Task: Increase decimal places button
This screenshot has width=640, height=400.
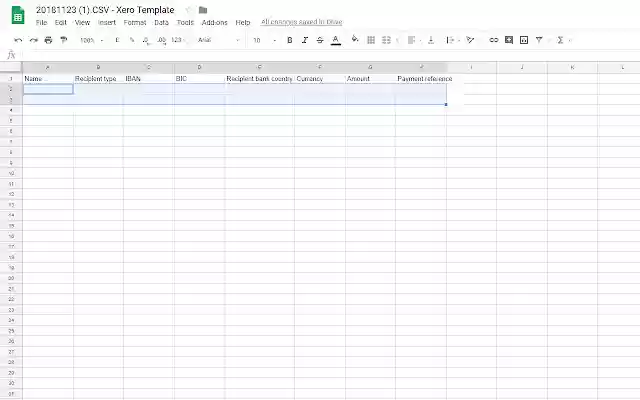Action: [x=161, y=40]
